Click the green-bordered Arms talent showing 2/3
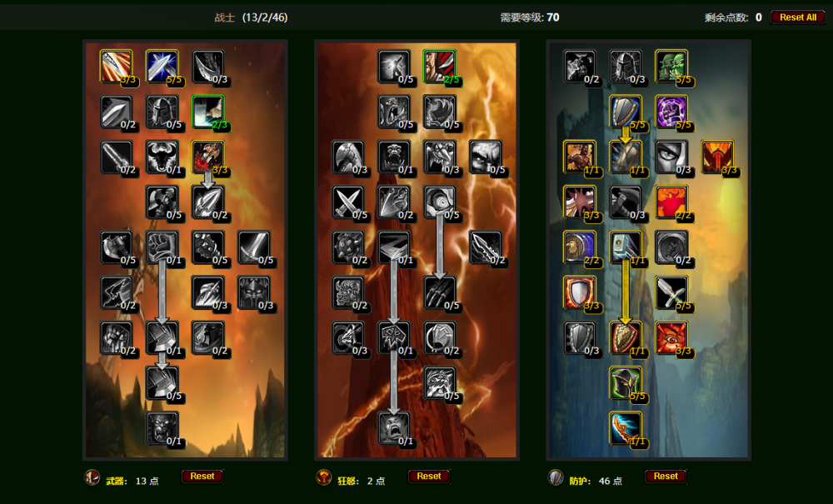This screenshot has width=833, height=504. pyautogui.click(x=207, y=112)
